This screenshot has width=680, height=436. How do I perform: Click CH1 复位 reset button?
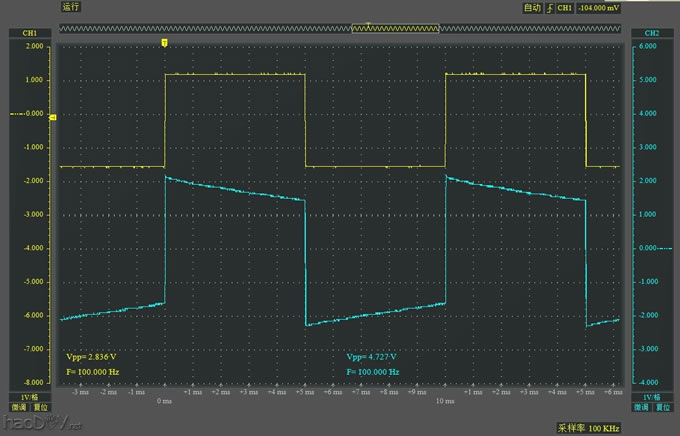pyautogui.click(x=41, y=408)
